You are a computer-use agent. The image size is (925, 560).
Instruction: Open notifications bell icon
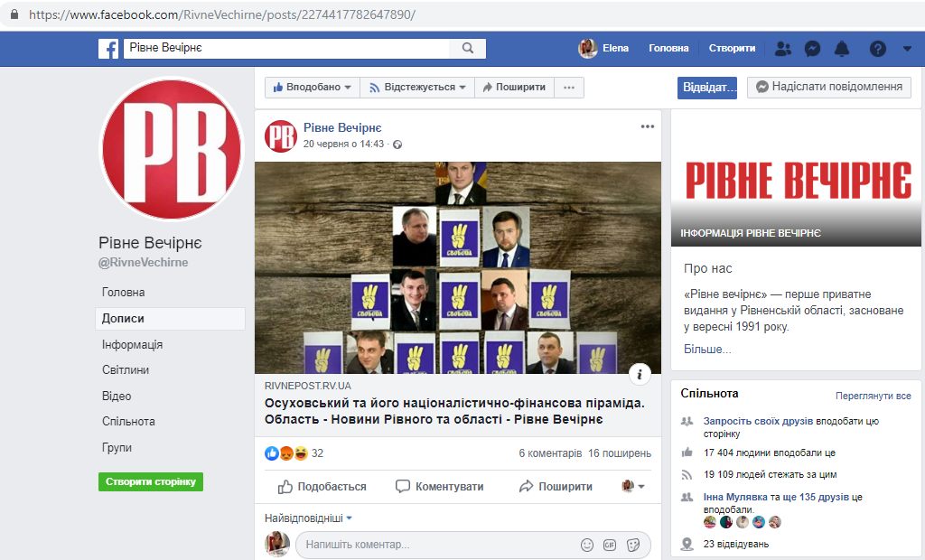click(x=842, y=49)
